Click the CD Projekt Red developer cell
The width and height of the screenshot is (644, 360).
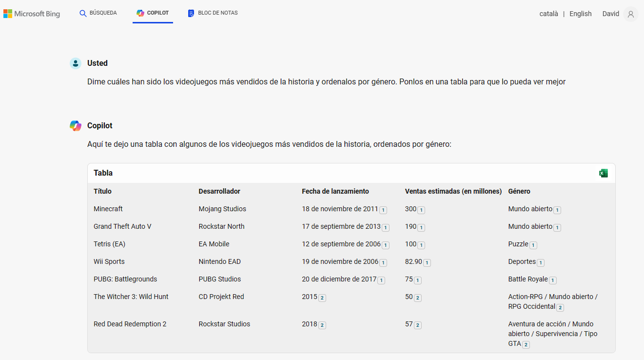tap(221, 297)
